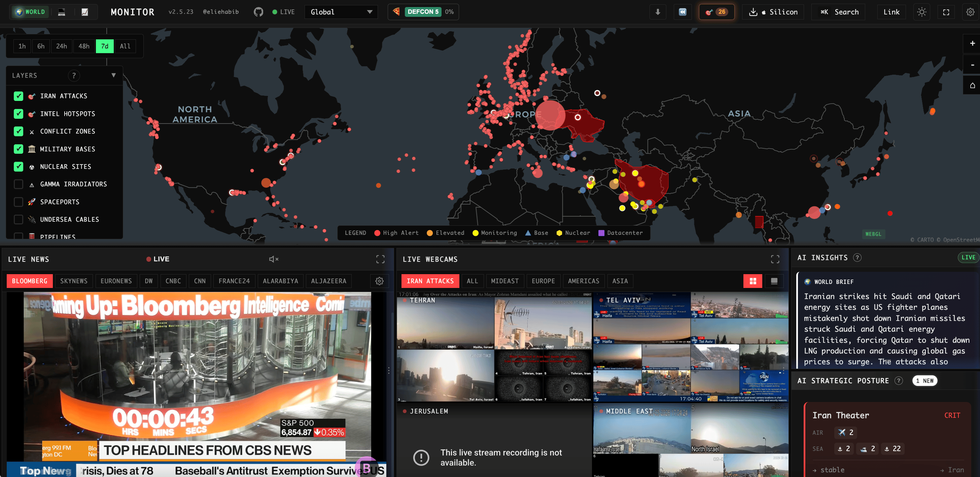Select the Mideast webcams tab

point(504,281)
